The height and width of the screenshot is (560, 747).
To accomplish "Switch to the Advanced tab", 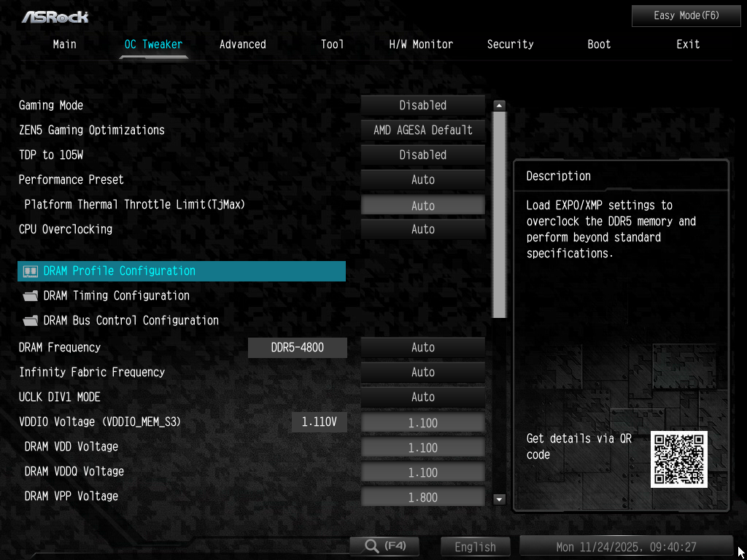I will (x=242, y=44).
